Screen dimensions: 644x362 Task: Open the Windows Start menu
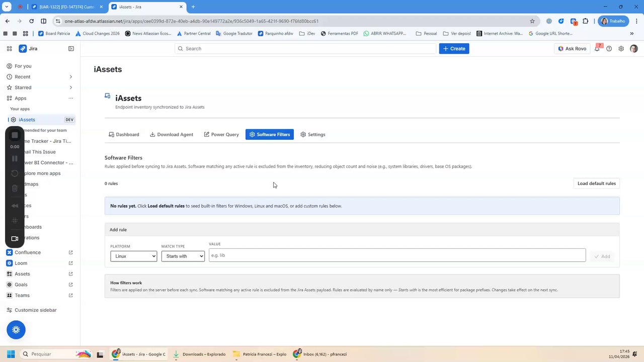[x=11, y=354]
